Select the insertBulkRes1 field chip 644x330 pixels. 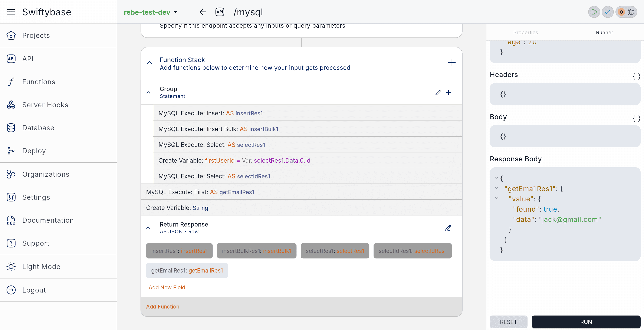click(256, 251)
